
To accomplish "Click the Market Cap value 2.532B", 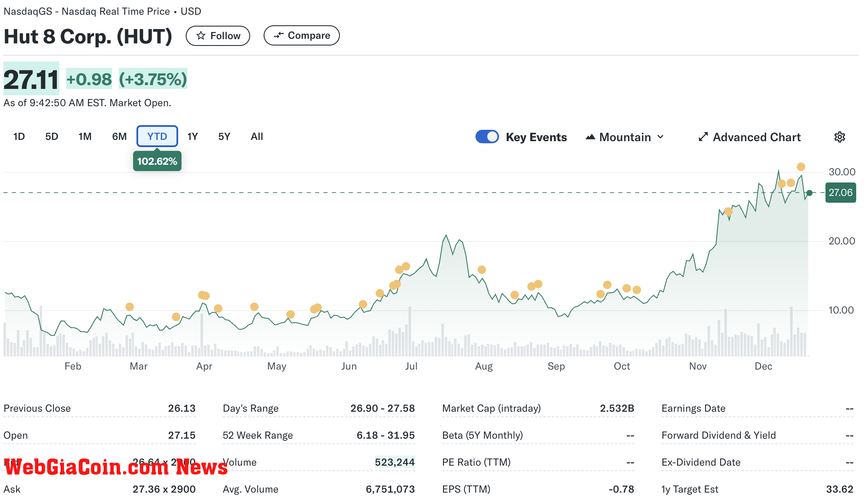I will click(x=617, y=408).
